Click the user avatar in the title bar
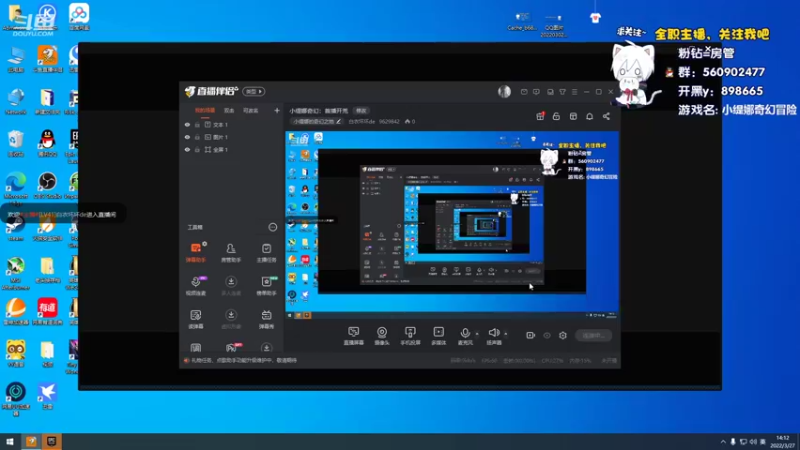The height and width of the screenshot is (450, 800). (504, 91)
